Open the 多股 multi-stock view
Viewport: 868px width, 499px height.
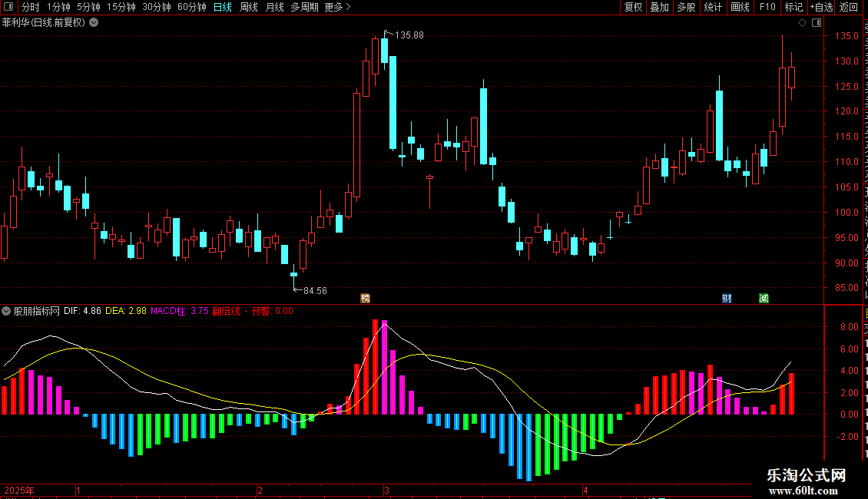click(x=686, y=7)
